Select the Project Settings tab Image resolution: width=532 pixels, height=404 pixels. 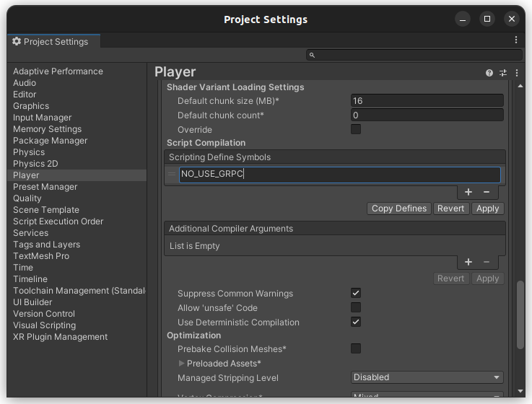tap(53, 41)
